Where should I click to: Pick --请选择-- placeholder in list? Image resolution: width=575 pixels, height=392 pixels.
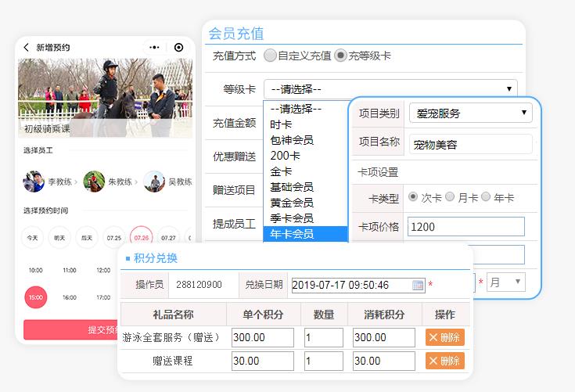305,109
